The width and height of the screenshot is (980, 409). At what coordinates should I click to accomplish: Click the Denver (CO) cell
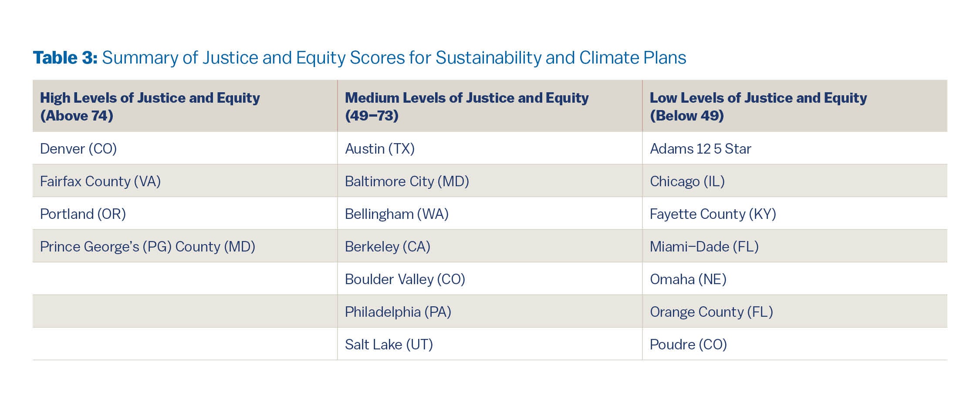pyautogui.click(x=185, y=148)
